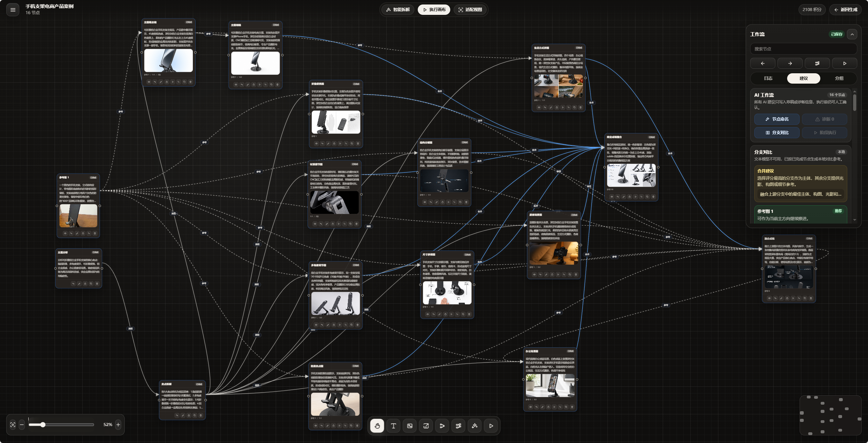This screenshot has width=868, height=443.
Task: Switch to the 建议 tab
Action: tap(804, 78)
